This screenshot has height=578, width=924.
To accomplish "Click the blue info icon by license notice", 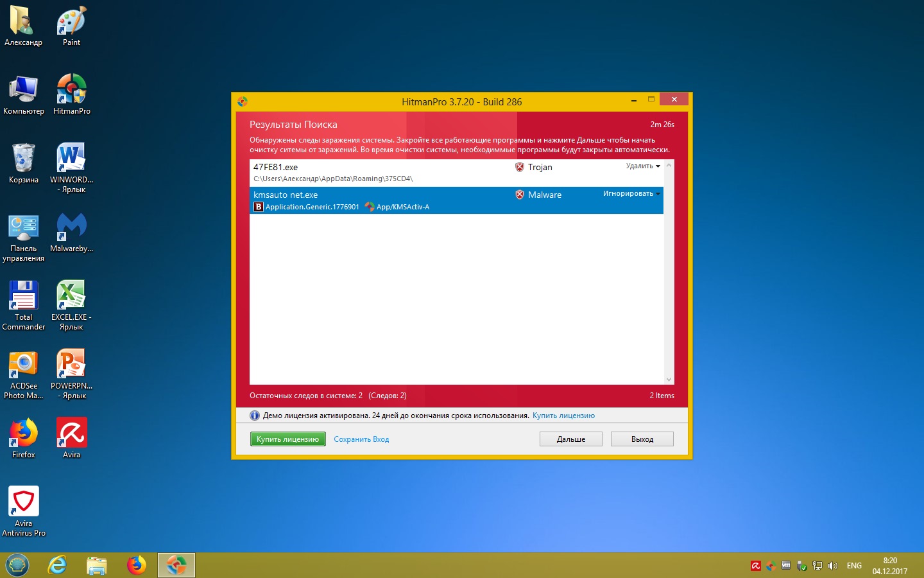I will pos(255,416).
